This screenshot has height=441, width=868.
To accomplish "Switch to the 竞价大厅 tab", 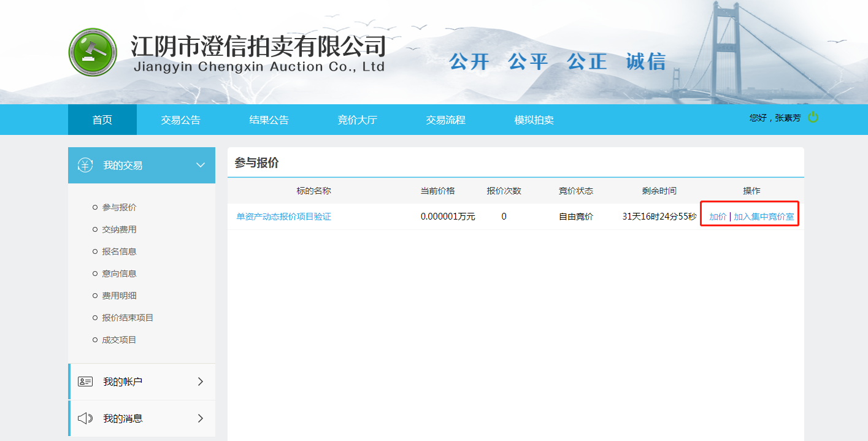I will coord(358,120).
